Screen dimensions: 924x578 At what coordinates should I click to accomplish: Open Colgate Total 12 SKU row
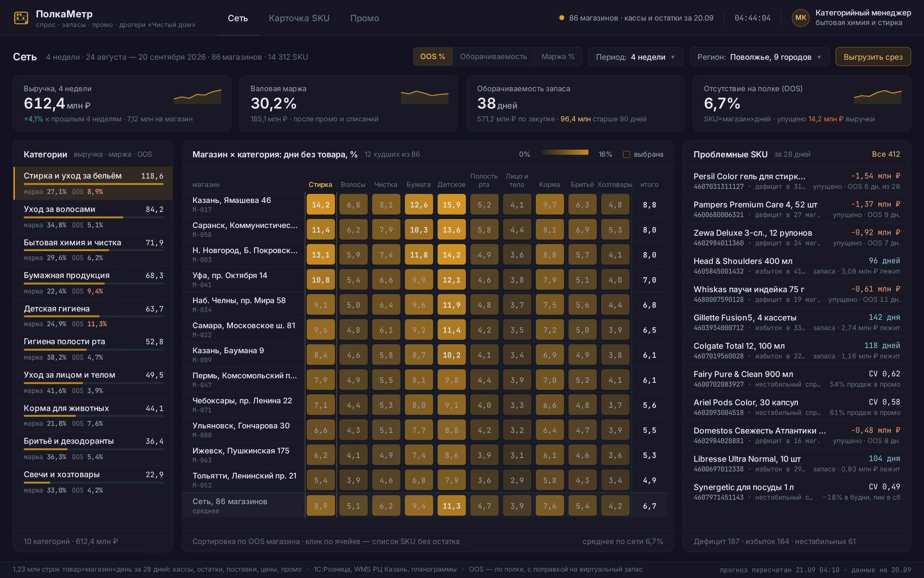(797, 351)
